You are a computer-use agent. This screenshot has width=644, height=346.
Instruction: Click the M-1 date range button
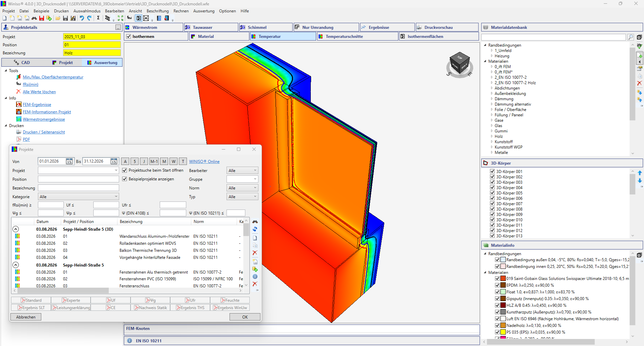tap(154, 161)
